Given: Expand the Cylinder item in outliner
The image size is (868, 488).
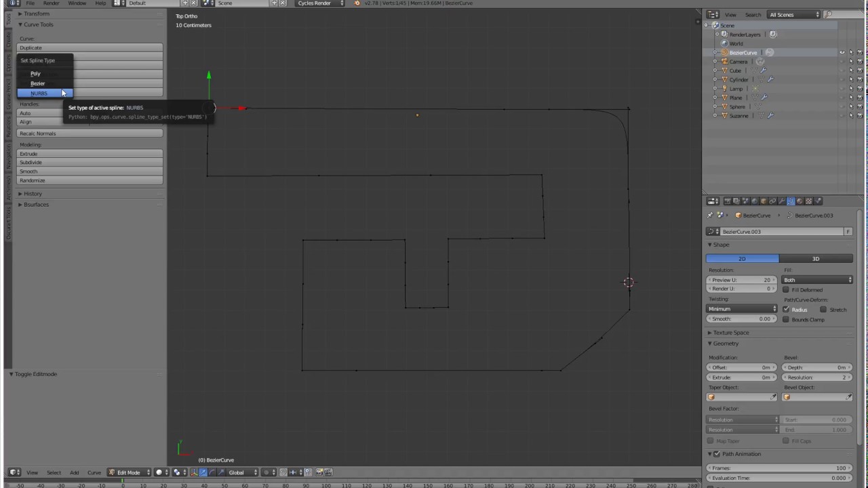Looking at the screenshot, I should (x=715, y=79).
